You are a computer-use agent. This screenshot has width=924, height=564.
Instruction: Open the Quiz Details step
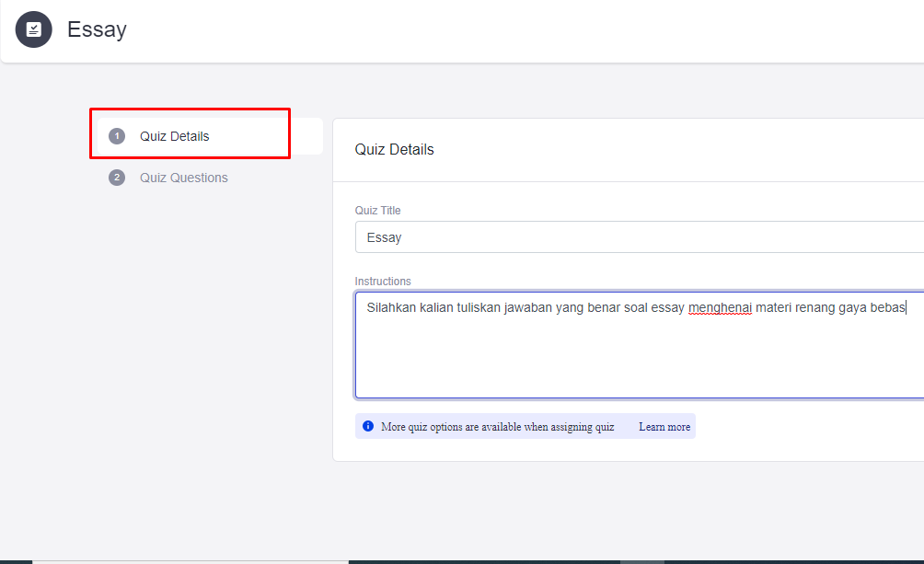(x=175, y=136)
